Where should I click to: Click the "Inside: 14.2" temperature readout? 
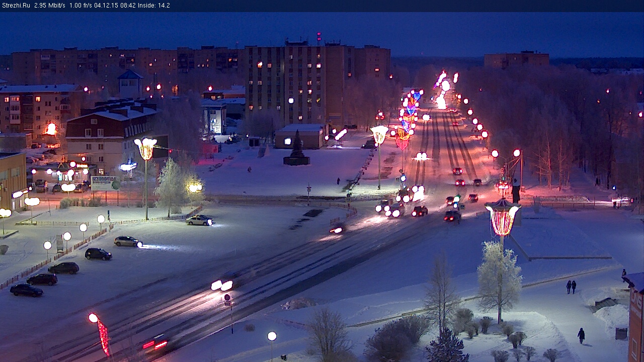[x=154, y=6]
